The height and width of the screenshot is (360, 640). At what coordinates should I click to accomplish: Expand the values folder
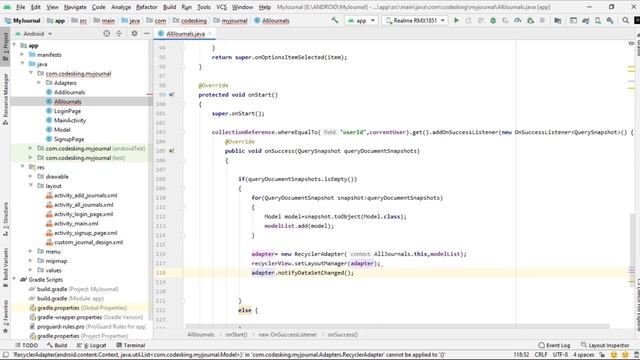pyautogui.click(x=31, y=270)
